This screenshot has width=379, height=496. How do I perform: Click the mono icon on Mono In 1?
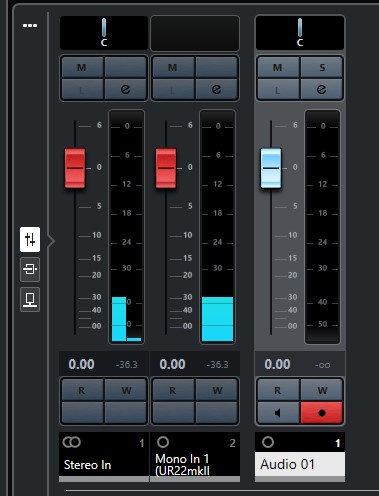[x=163, y=442]
